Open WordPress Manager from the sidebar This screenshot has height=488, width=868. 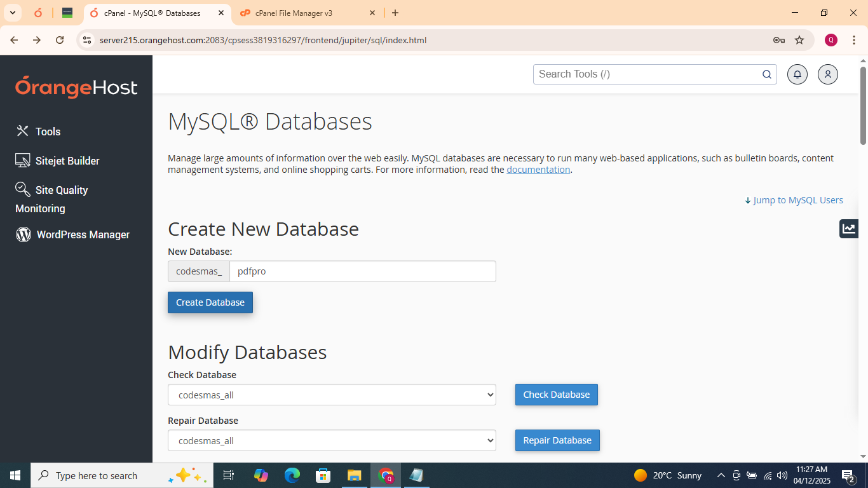pyautogui.click(x=83, y=234)
